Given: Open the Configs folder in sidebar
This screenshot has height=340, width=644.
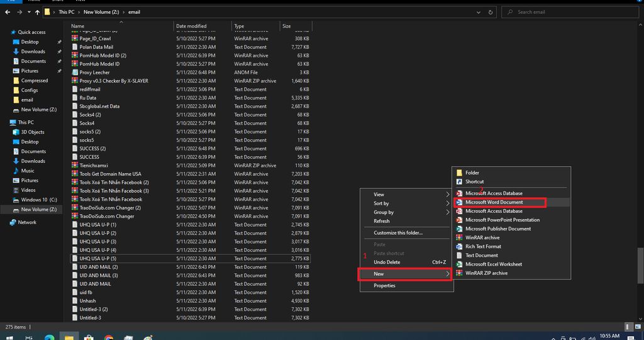Looking at the screenshot, I should pyautogui.click(x=29, y=90).
